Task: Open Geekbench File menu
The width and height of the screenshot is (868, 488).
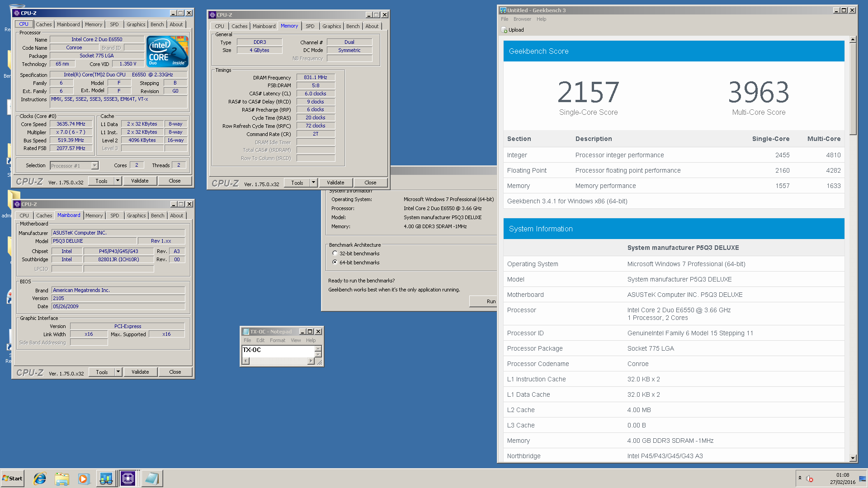Action: coord(505,19)
